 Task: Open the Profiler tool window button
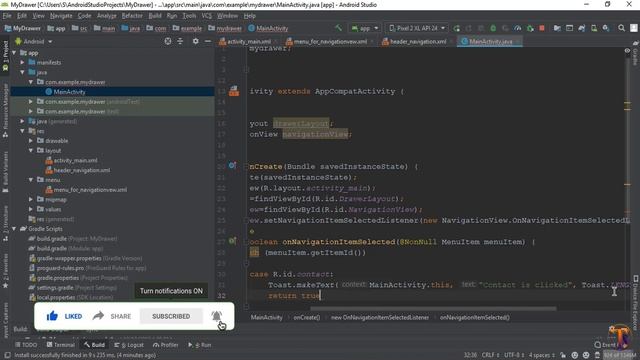click(x=165, y=345)
